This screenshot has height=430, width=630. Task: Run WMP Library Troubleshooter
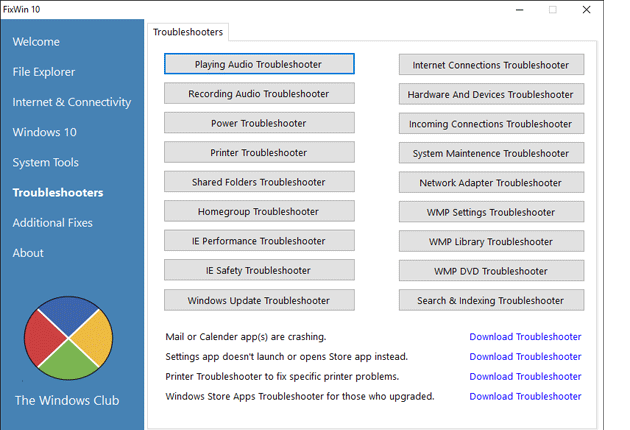(491, 241)
